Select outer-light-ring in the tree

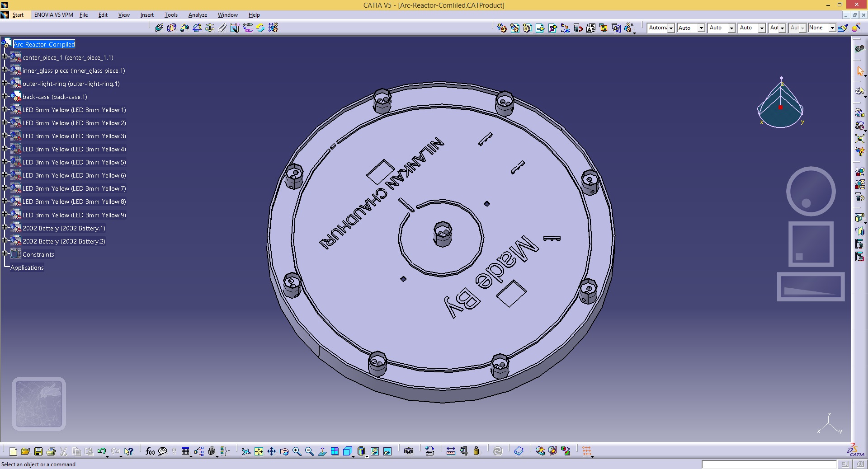(x=71, y=84)
